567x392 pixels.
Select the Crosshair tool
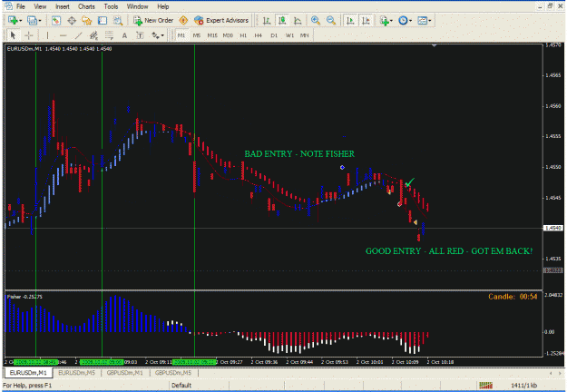28,35
